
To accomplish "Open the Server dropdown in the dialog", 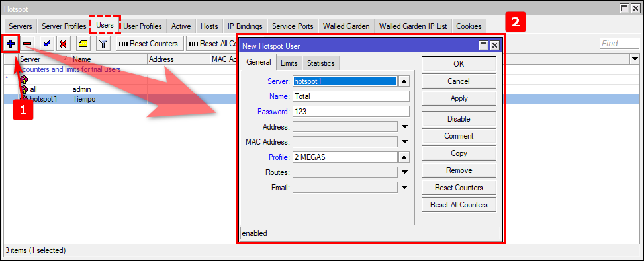I will tap(404, 81).
